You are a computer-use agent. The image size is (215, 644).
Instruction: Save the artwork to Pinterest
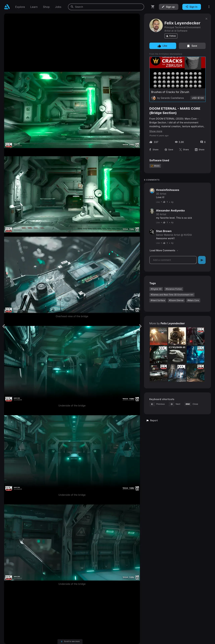pyautogui.click(x=169, y=149)
